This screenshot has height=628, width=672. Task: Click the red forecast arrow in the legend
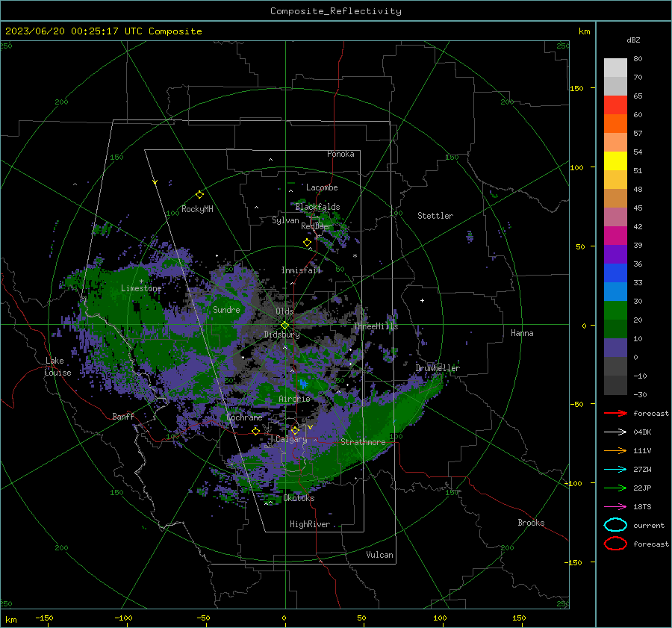[x=615, y=413]
